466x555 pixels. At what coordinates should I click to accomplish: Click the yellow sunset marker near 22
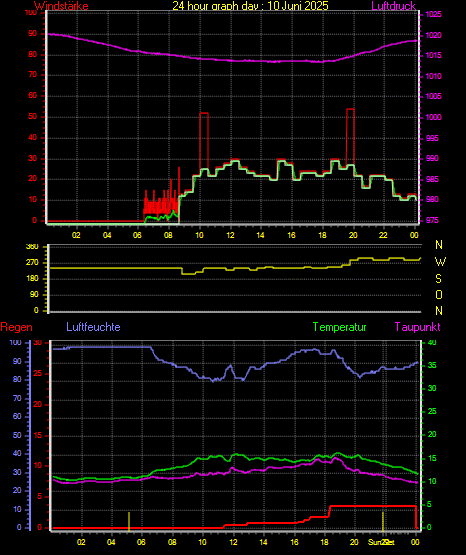click(383, 521)
